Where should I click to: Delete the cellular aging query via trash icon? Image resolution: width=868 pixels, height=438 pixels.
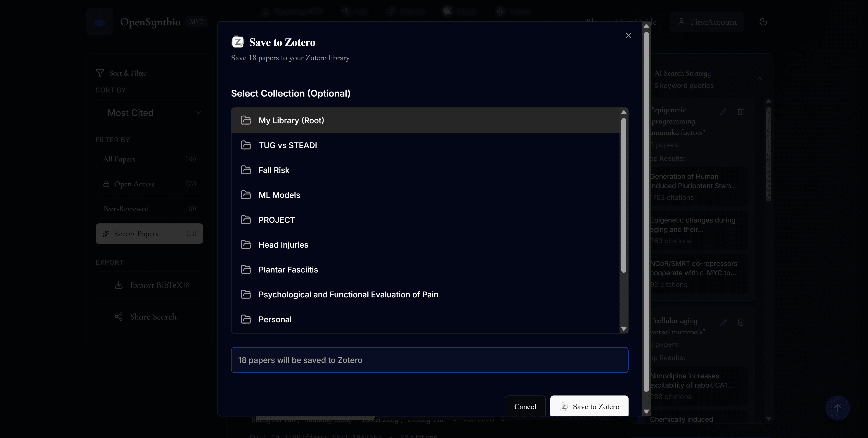741,322
